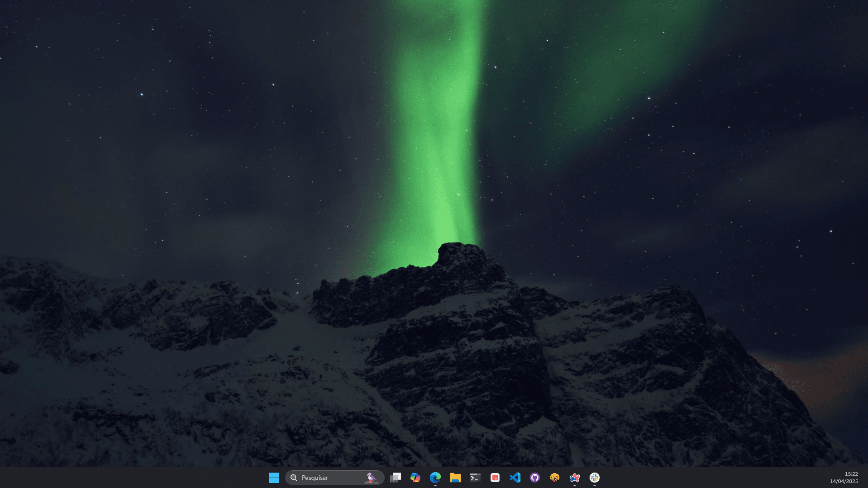
Task: Open the star-shaped app on the taskbar
Action: point(574,477)
